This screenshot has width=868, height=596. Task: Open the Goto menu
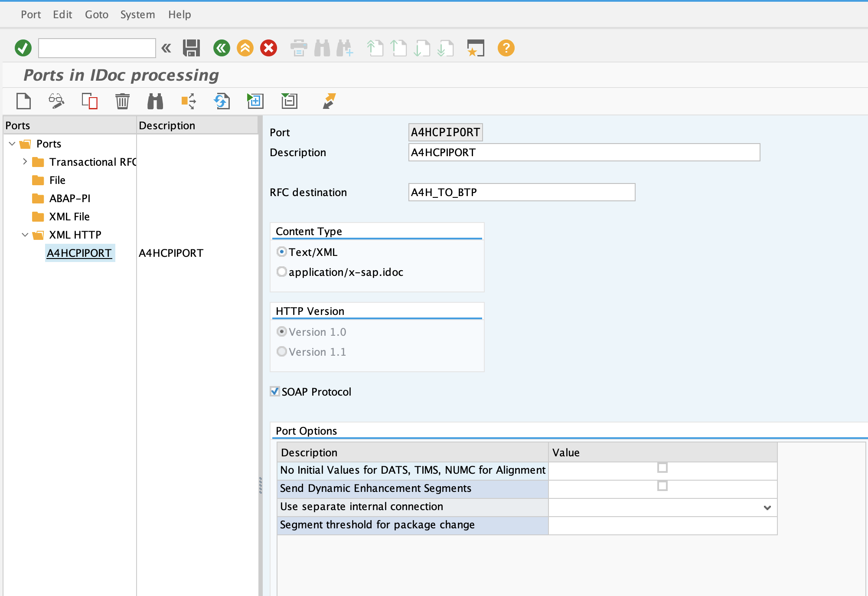[97, 14]
